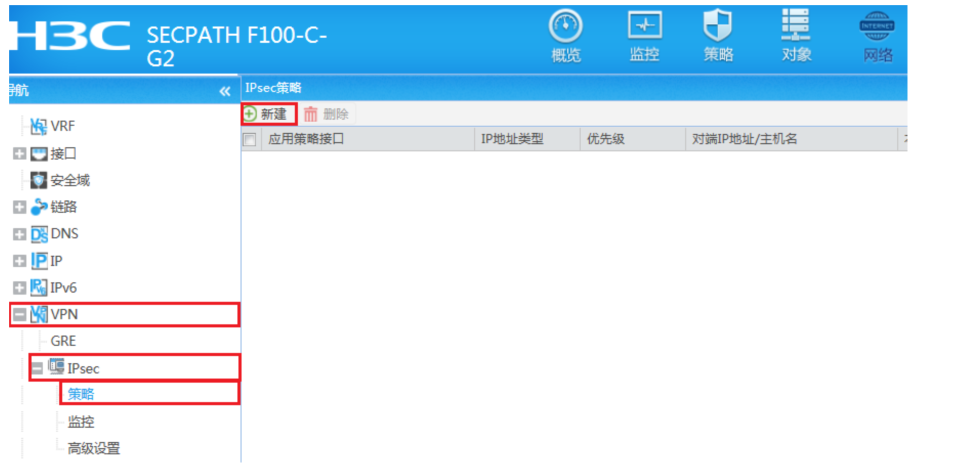The height and width of the screenshot is (468, 970).
Task: Select 高级设置 under IPsec
Action: click(94, 449)
